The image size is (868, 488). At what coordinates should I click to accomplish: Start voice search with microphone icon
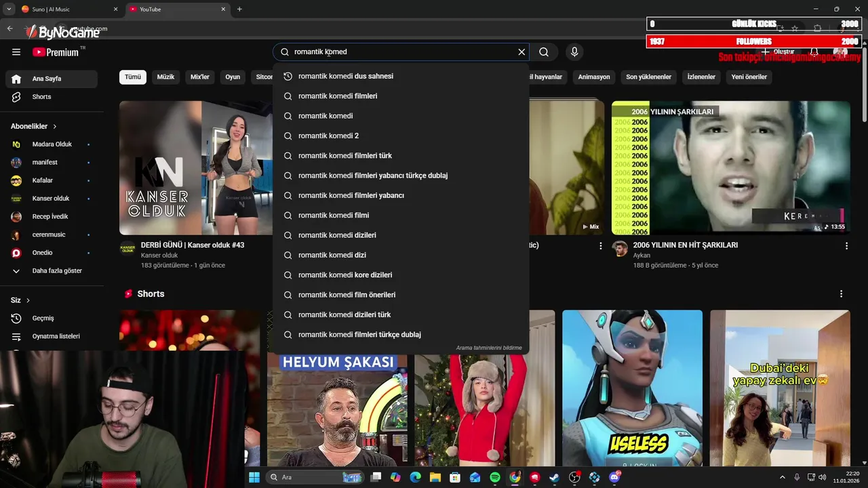574,52
